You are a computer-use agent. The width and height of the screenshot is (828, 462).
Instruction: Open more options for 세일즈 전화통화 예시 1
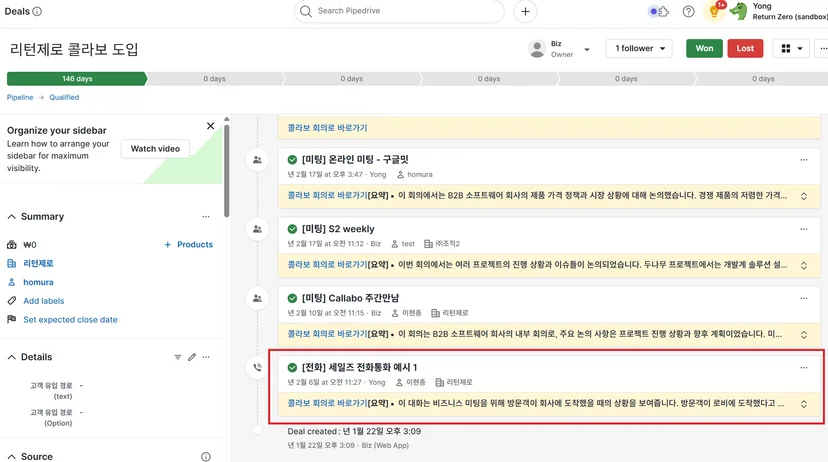[804, 367]
